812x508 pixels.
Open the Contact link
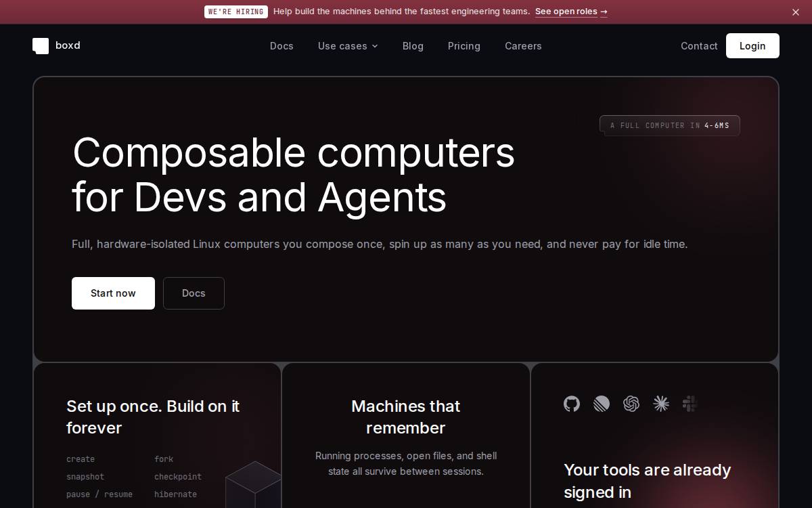[x=699, y=46]
